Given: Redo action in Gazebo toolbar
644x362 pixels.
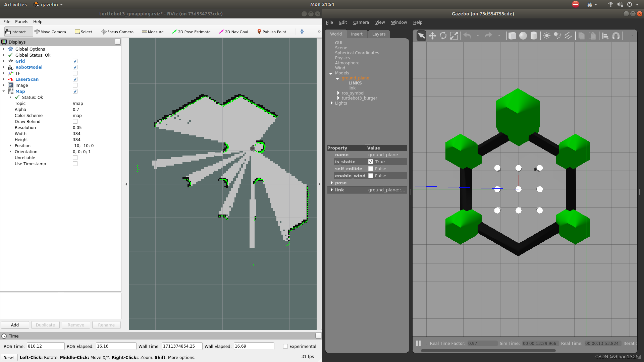Looking at the screenshot, I should pos(489,36).
